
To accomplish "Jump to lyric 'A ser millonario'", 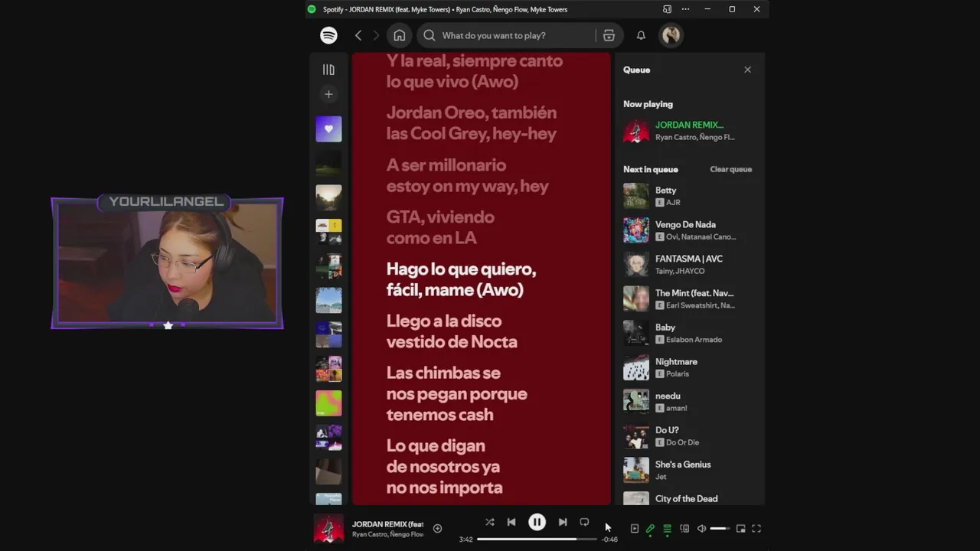I will pyautogui.click(x=467, y=175).
